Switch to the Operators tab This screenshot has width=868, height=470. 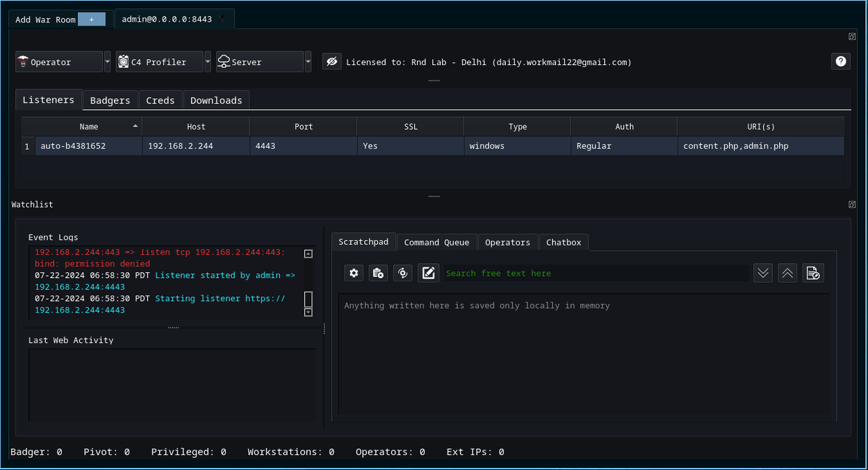click(x=507, y=242)
